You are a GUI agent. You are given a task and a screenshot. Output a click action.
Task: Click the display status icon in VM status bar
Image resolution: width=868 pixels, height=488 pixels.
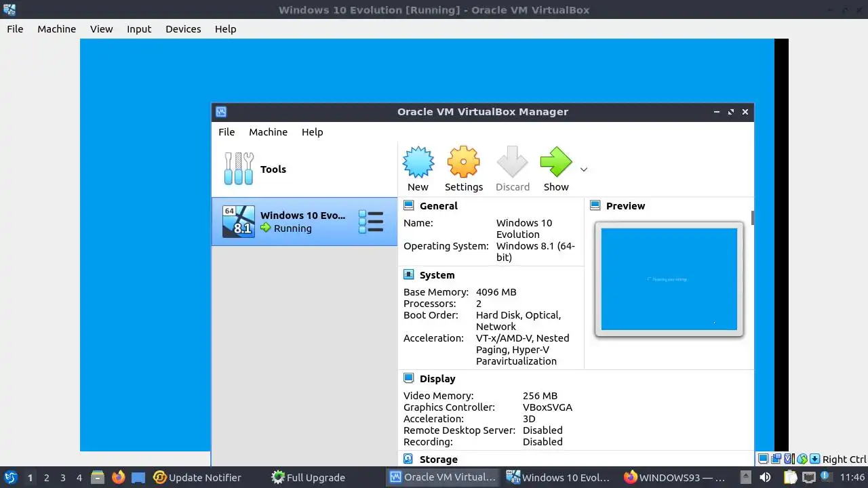(x=764, y=459)
